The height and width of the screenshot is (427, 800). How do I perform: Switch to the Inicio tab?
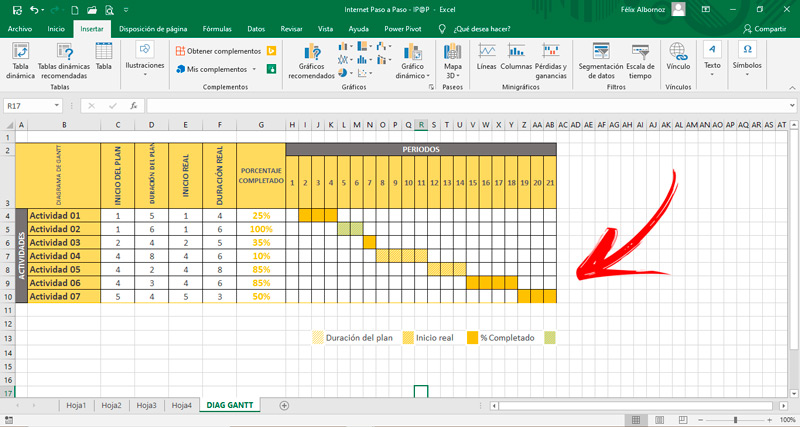point(56,29)
